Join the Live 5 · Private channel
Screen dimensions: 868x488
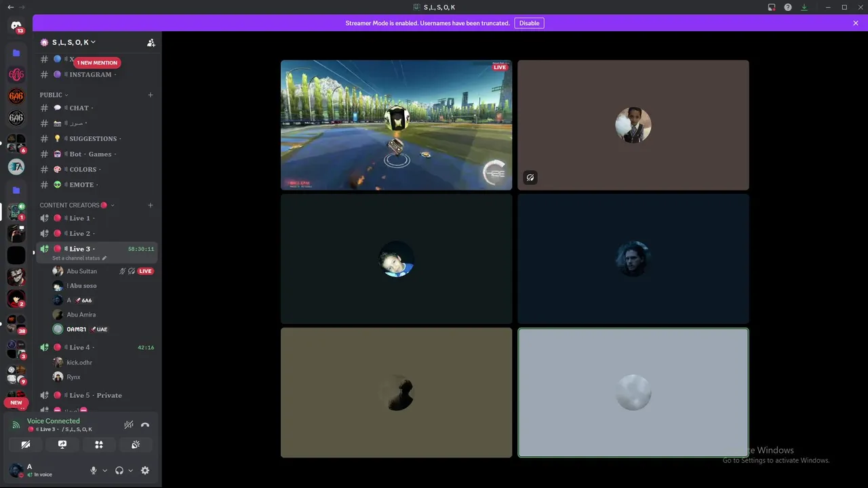[x=97, y=395]
